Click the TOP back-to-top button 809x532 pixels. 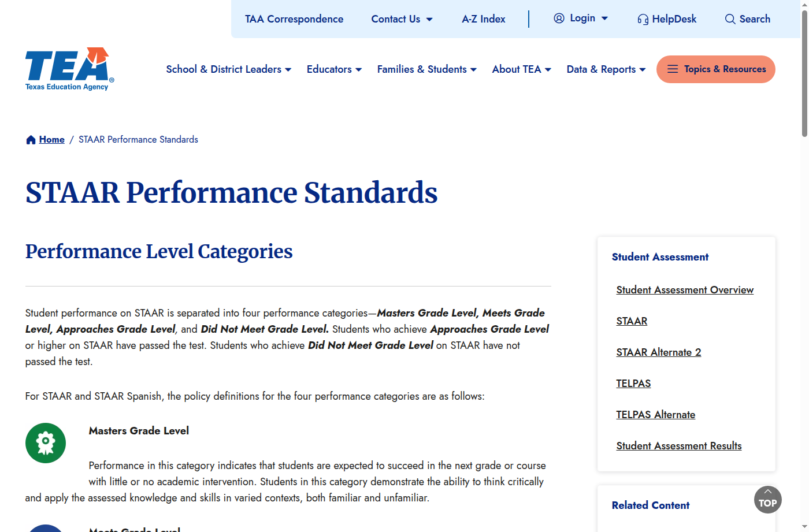click(768, 500)
